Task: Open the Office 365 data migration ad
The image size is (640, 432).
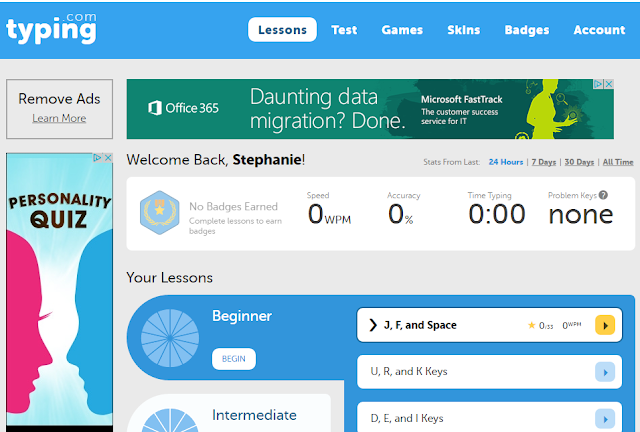Action: (370, 109)
